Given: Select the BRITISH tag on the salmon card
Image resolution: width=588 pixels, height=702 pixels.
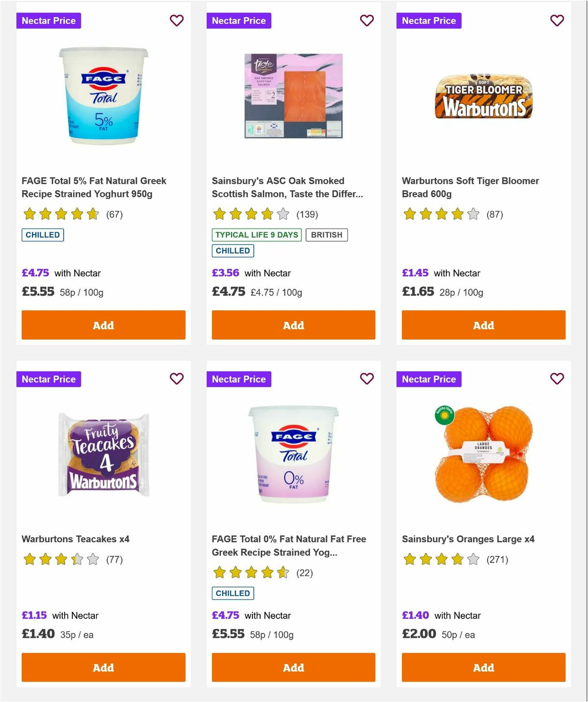Looking at the screenshot, I should pyautogui.click(x=327, y=235).
